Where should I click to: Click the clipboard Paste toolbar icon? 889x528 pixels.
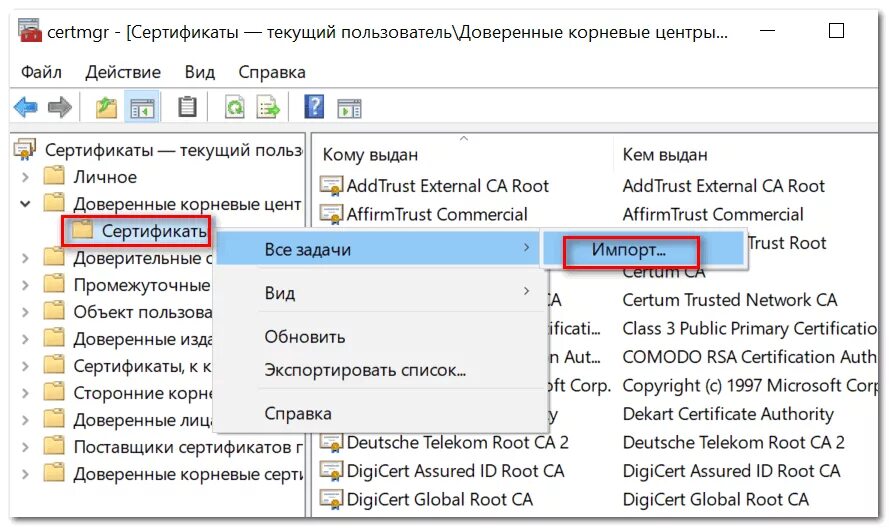point(187,107)
